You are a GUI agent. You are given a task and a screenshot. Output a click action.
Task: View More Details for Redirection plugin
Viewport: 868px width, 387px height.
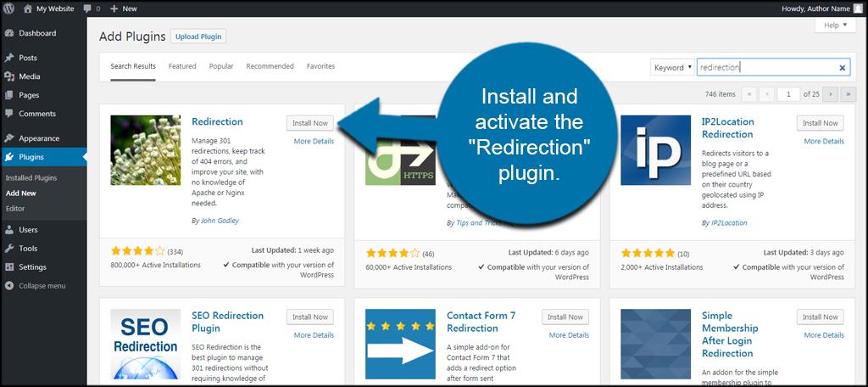(314, 142)
